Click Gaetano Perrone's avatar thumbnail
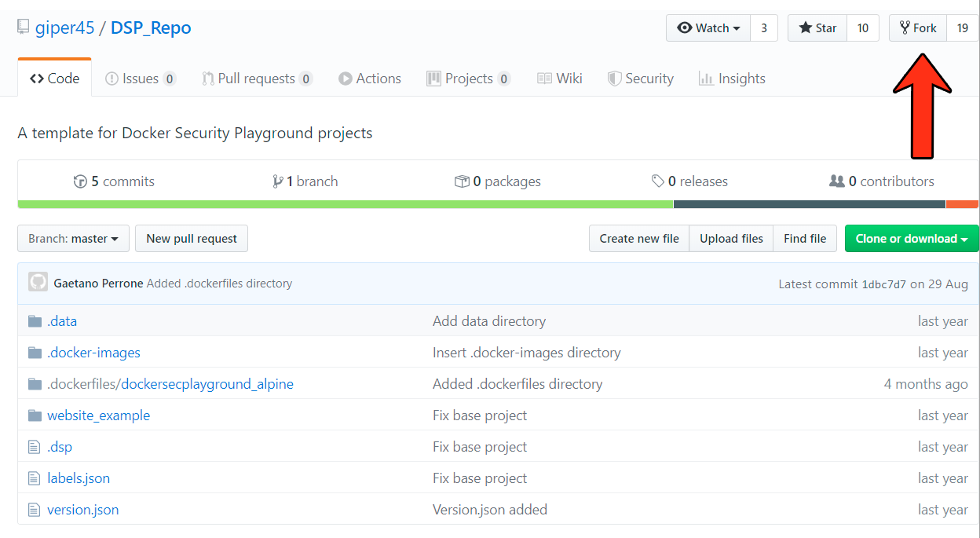 click(38, 283)
